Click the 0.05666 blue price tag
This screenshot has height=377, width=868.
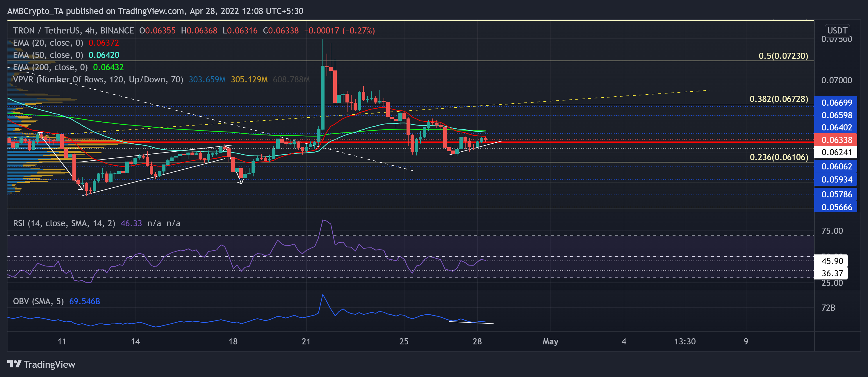pos(836,207)
